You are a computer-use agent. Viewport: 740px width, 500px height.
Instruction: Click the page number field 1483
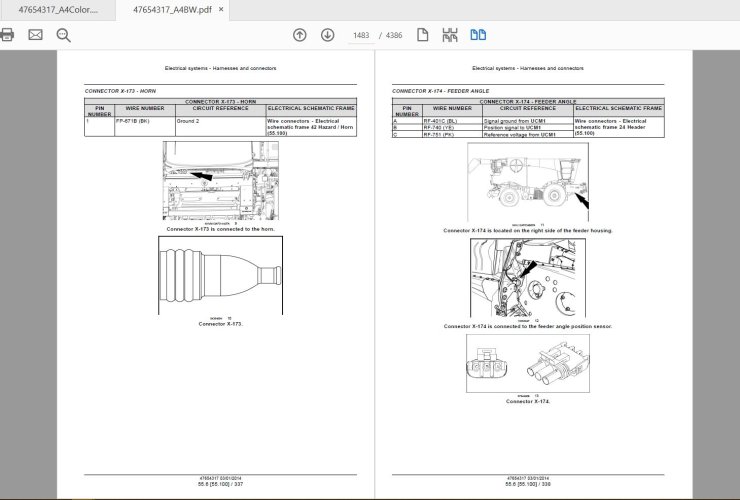click(x=361, y=35)
